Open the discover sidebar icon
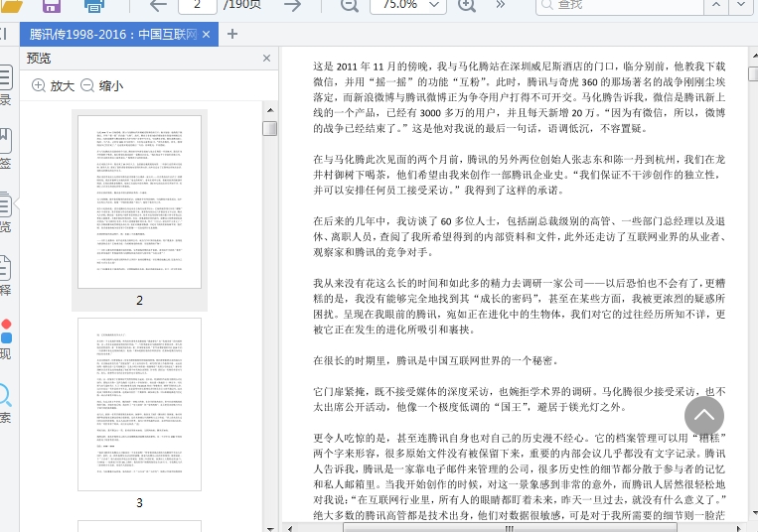758x532 pixels. [6, 338]
